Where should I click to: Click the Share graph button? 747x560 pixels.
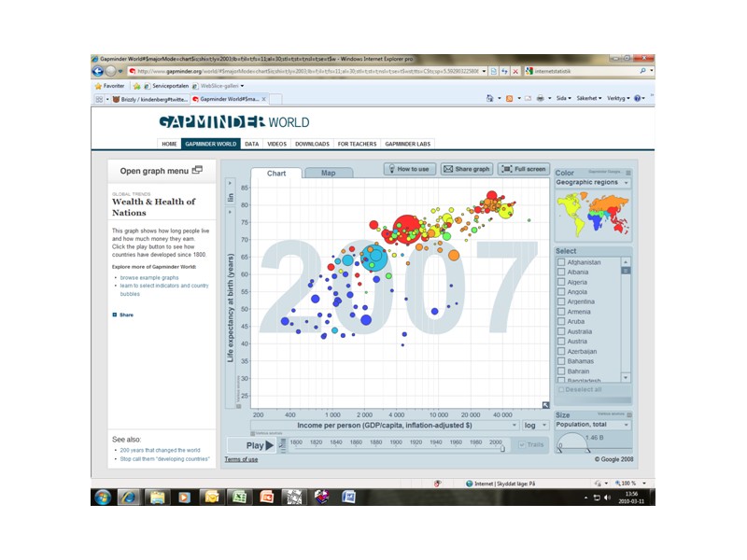point(467,169)
